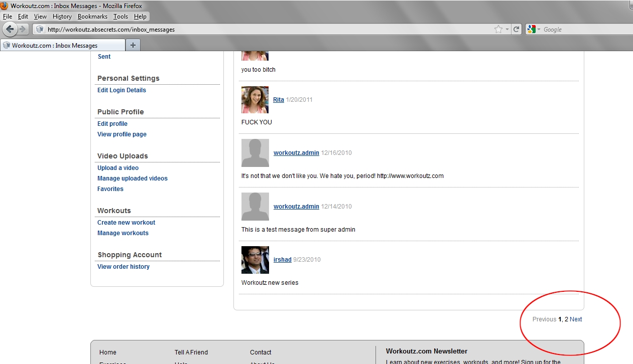Open the footer Home link

(x=108, y=352)
